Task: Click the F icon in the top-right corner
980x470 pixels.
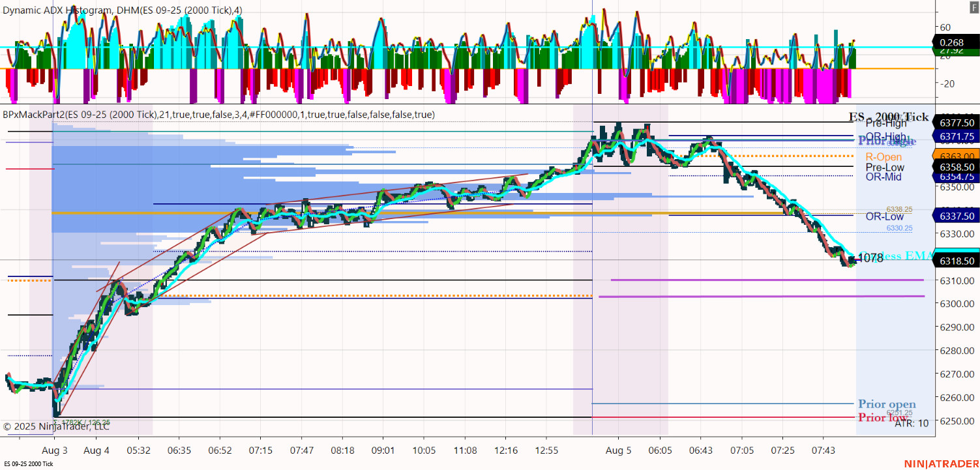Action: [973, 7]
